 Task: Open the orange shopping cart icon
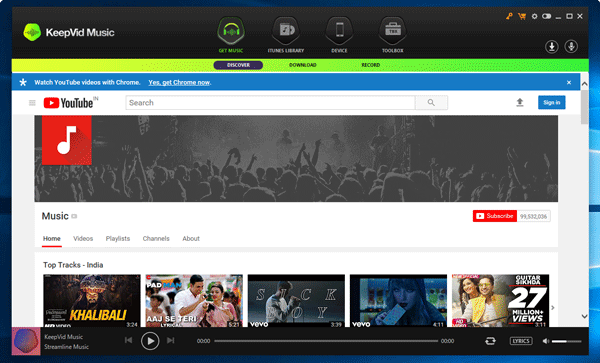522,16
